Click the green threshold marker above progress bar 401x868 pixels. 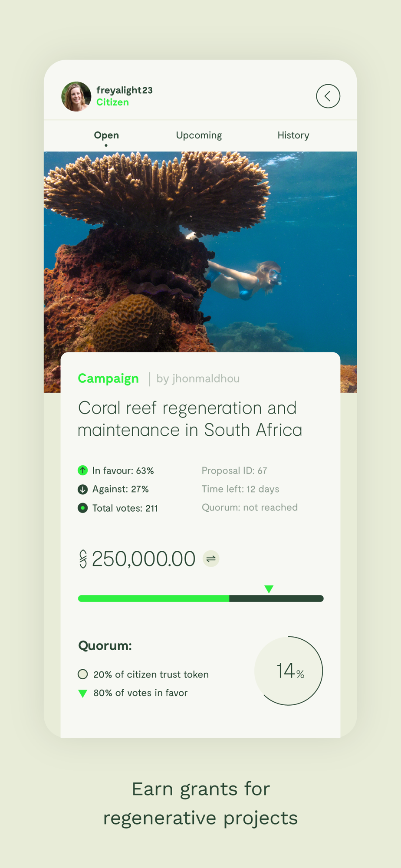click(x=269, y=589)
